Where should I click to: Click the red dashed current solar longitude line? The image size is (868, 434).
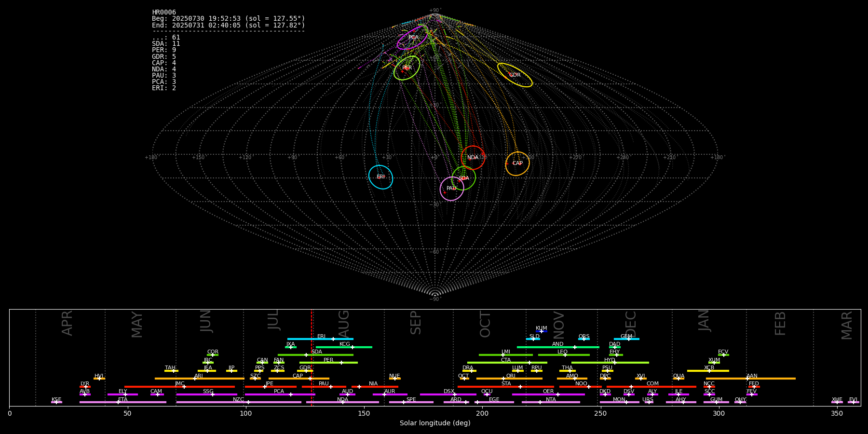(312, 357)
